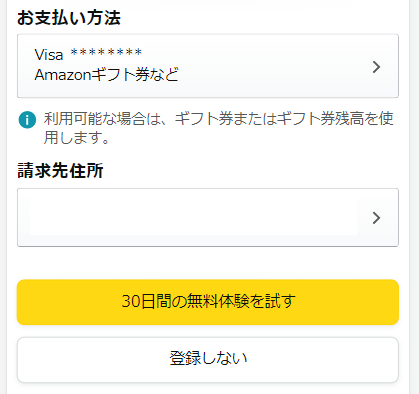Screen dimensions: 419x394
Task: Click the お支払い方法 heading
Action: coord(69,18)
